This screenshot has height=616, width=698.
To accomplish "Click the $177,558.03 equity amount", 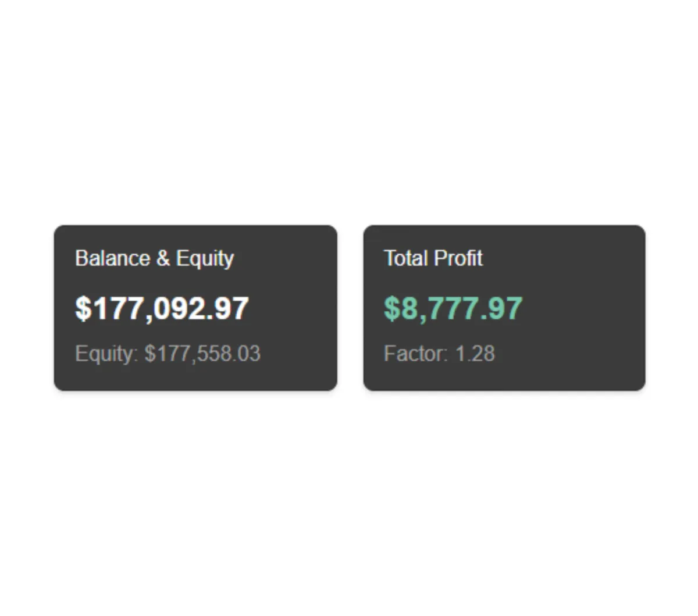I will (x=202, y=354).
